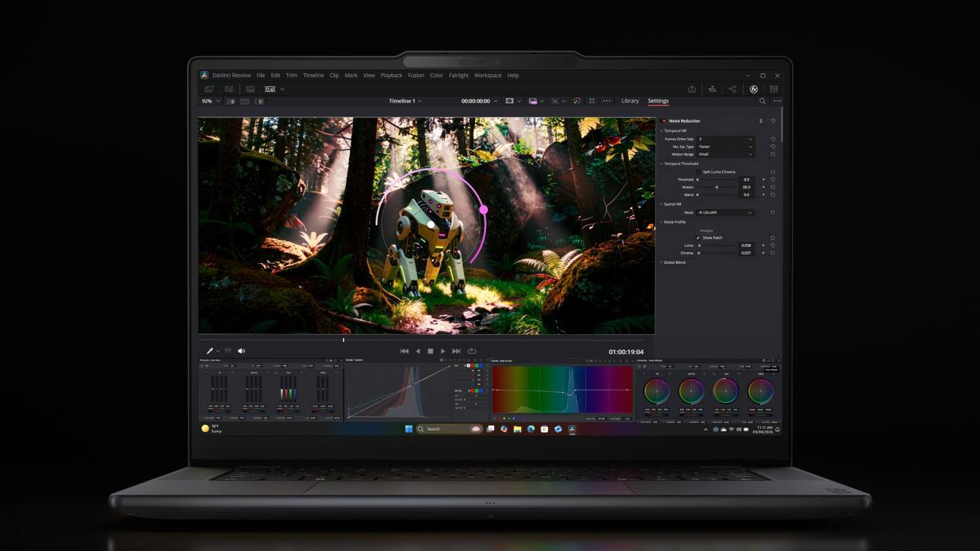980x551 pixels.
Task: Adjust the Motion slider
Action: click(717, 187)
